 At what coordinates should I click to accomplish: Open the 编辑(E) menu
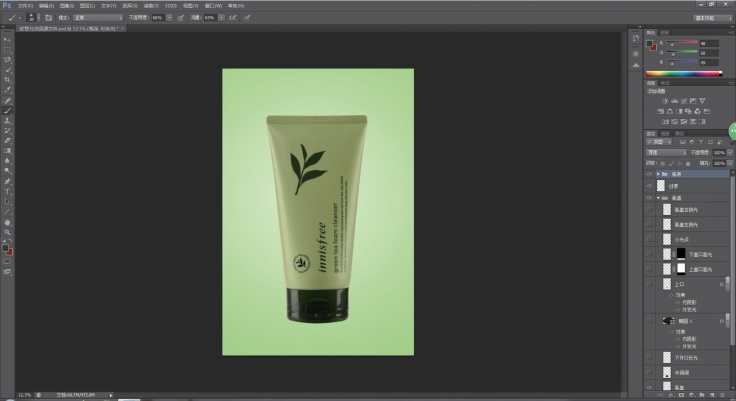(x=46, y=6)
